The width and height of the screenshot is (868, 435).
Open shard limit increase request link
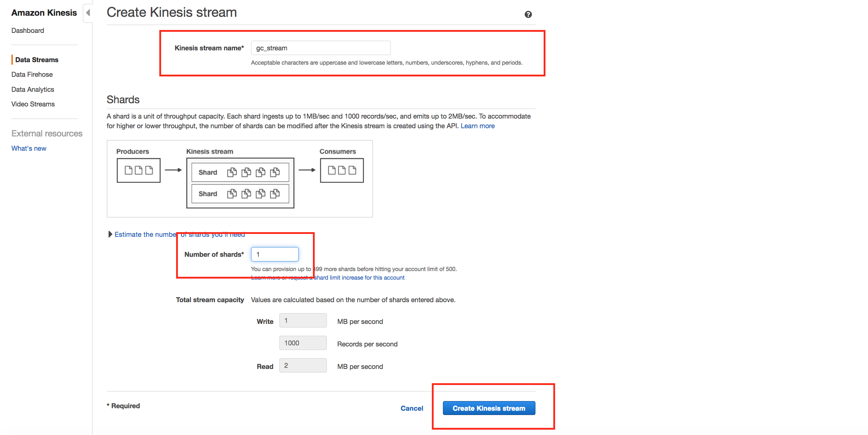coord(359,277)
